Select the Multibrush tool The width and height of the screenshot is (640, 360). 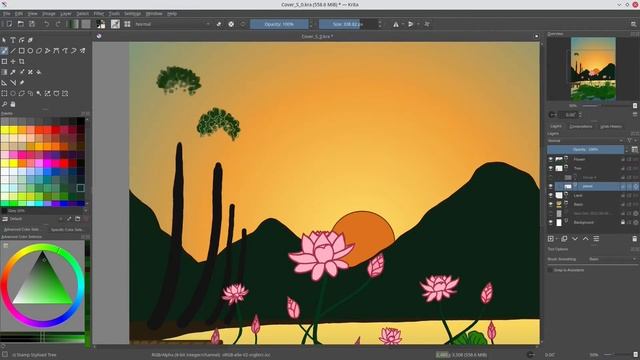82,51
